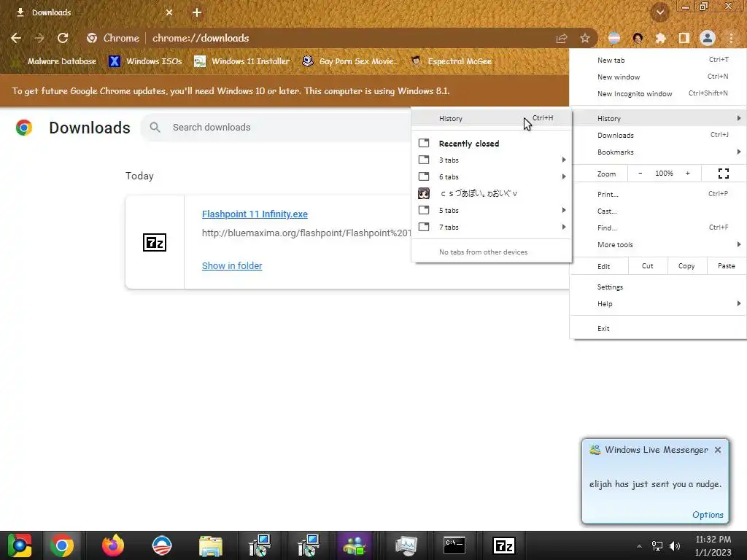Click the grayed-out forward arrow
This screenshot has height=560, width=747.
point(39,38)
